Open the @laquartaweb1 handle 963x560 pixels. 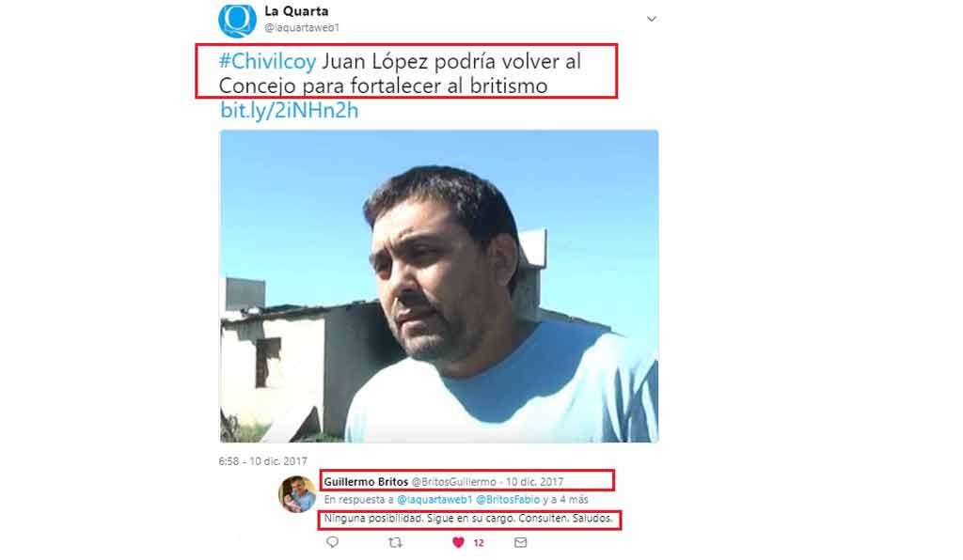(x=302, y=27)
